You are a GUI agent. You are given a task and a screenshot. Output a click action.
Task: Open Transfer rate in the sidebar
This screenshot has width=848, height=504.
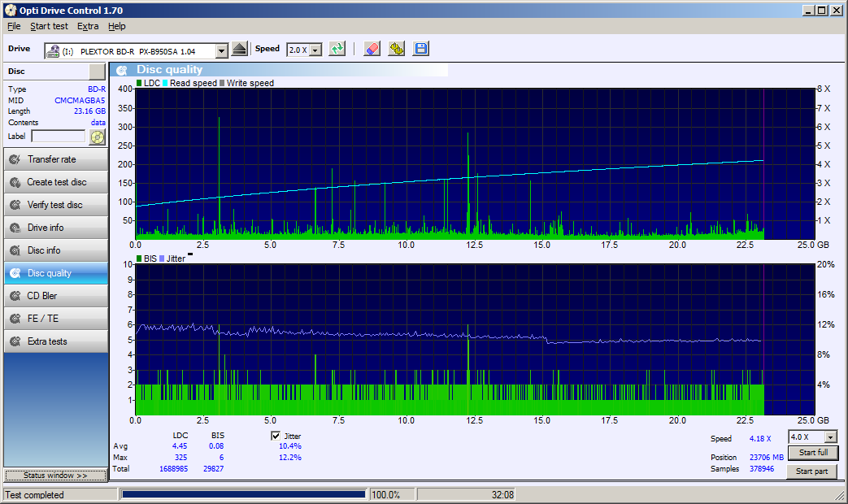(56, 159)
